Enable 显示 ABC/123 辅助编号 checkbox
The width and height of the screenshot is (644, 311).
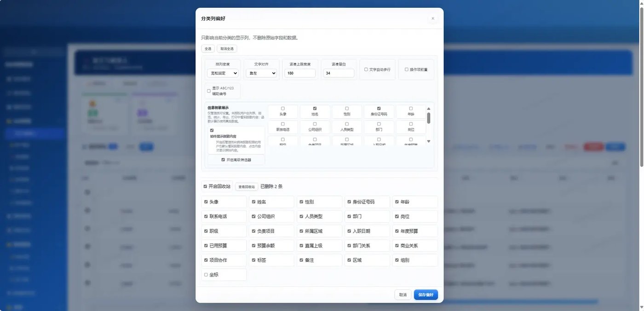pyautogui.click(x=209, y=91)
